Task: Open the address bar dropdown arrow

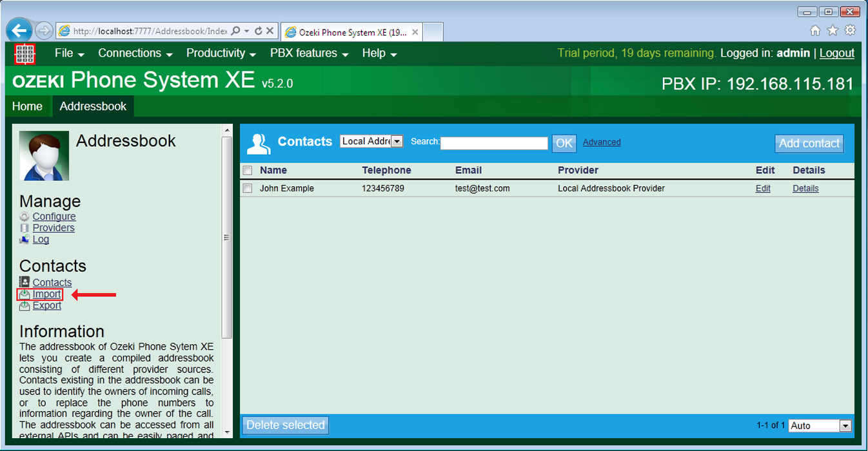Action: click(x=248, y=31)
